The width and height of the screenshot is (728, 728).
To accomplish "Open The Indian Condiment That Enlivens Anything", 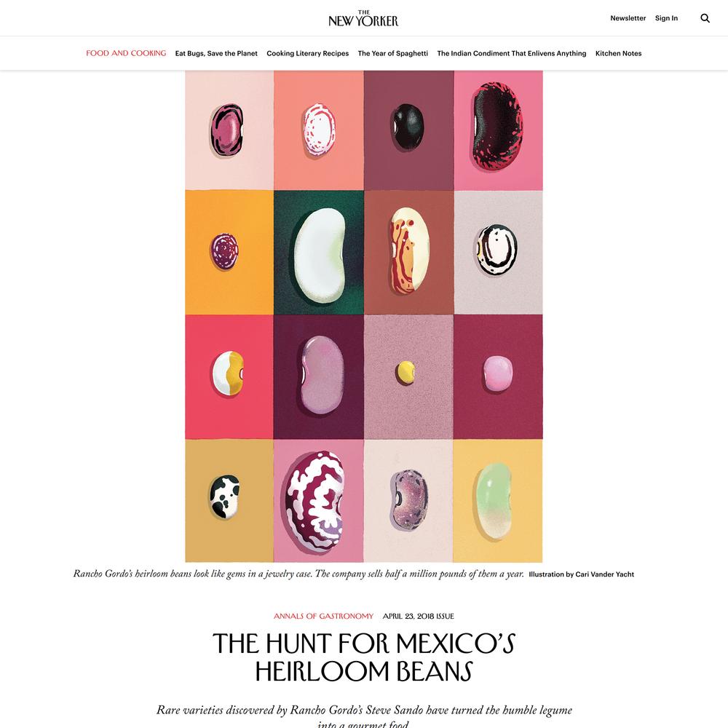I will (x=512, y=53).
